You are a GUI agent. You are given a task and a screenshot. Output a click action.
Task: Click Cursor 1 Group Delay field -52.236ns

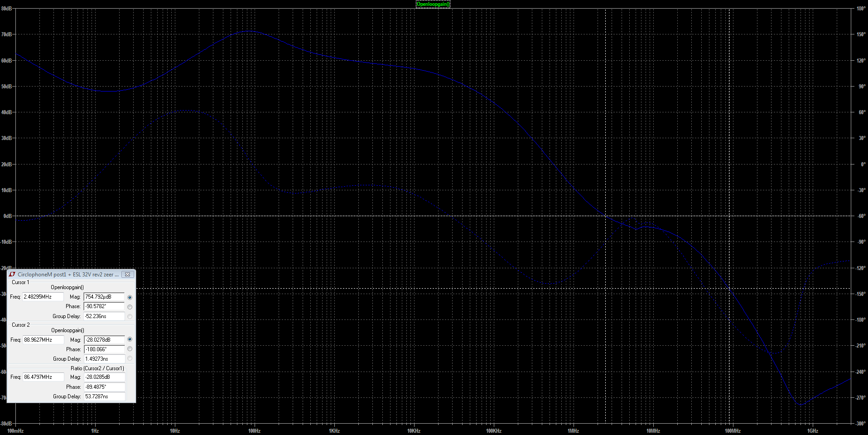[104, 316]
